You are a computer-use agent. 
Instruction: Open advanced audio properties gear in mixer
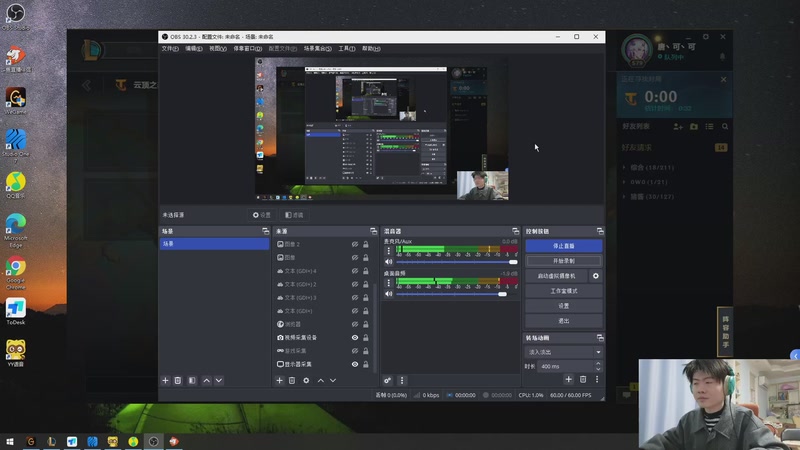[x=388, y=381]
